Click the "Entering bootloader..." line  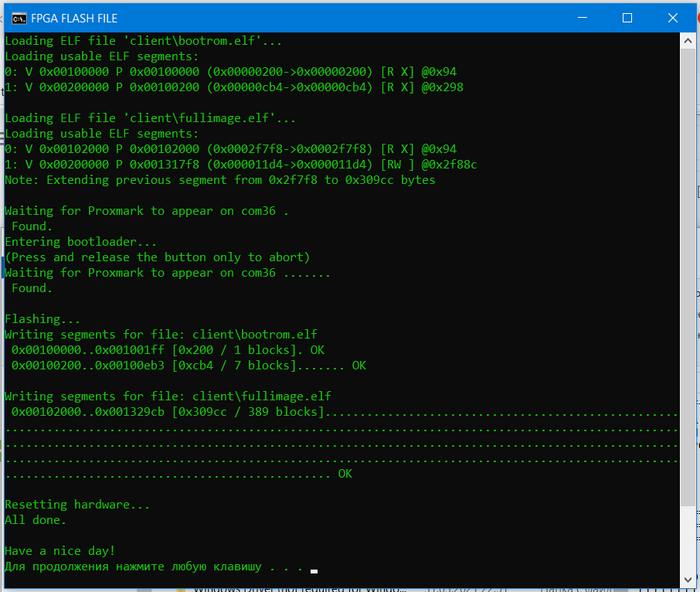81,242
